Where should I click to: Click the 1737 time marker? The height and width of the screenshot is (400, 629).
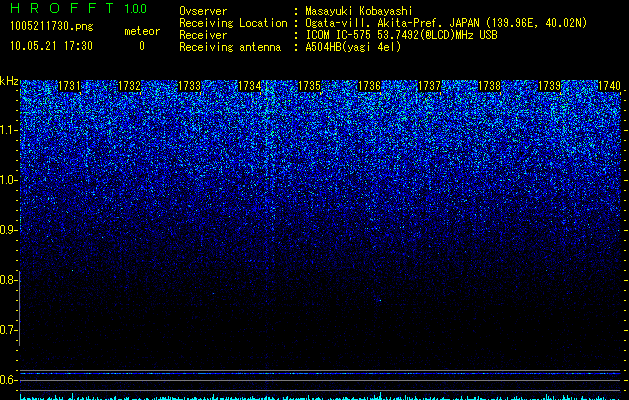430,86
